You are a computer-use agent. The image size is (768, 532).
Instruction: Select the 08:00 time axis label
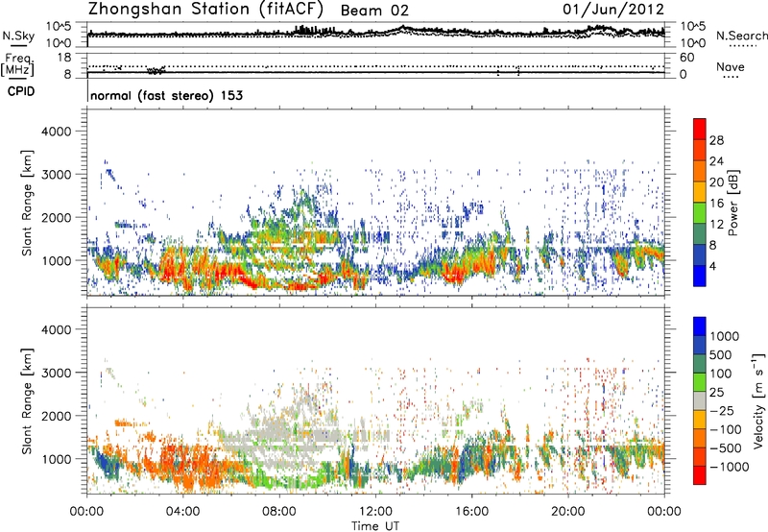coord(278,512)
